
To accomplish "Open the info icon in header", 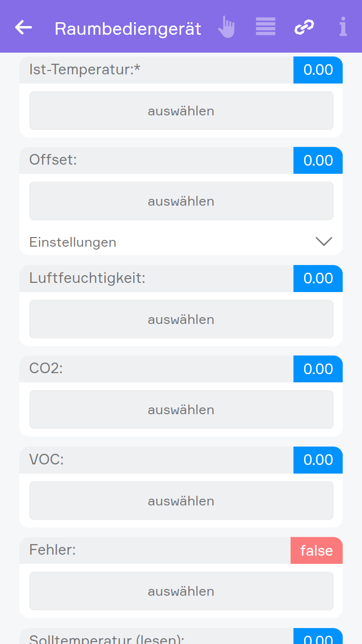I will click(x=343, y=27).
